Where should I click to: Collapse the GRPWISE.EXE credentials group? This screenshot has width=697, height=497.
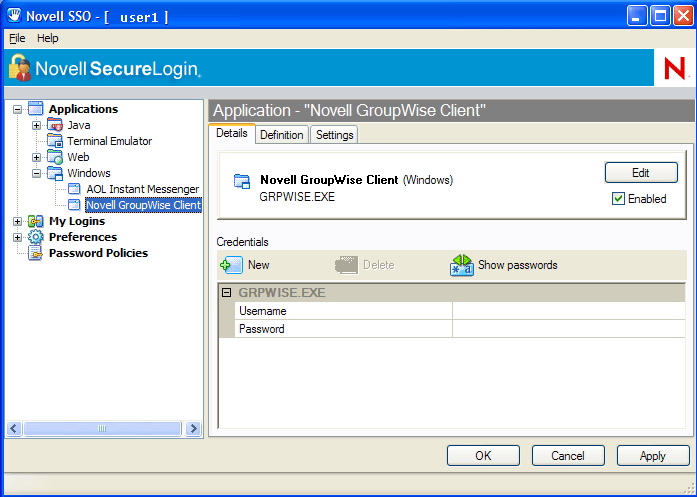(x=227, y=293)
